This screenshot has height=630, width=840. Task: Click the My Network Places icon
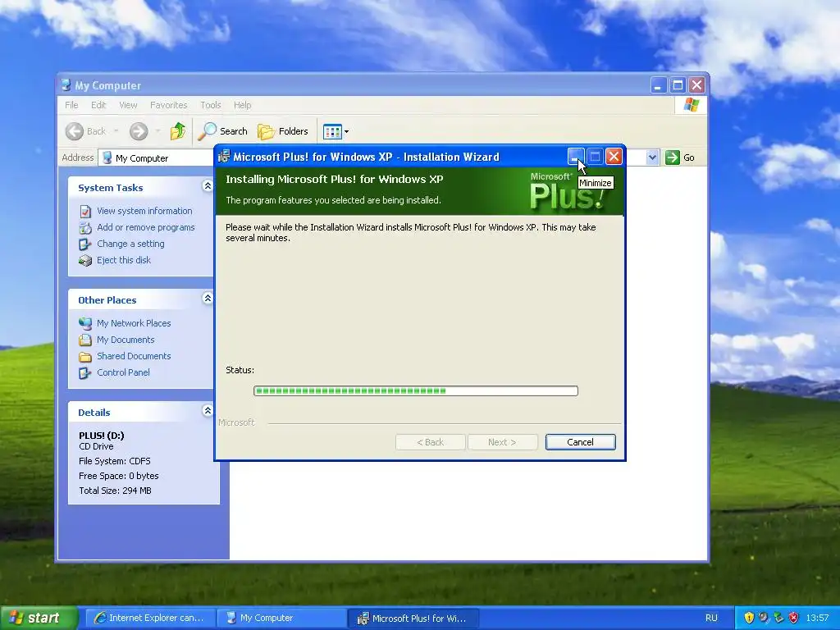[x=85, y=323]
